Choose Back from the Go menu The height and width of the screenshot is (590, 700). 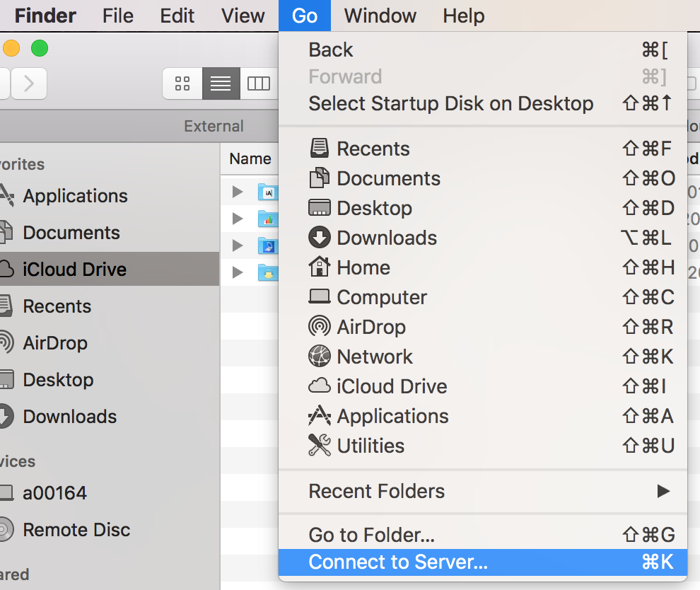click(483, 50)
